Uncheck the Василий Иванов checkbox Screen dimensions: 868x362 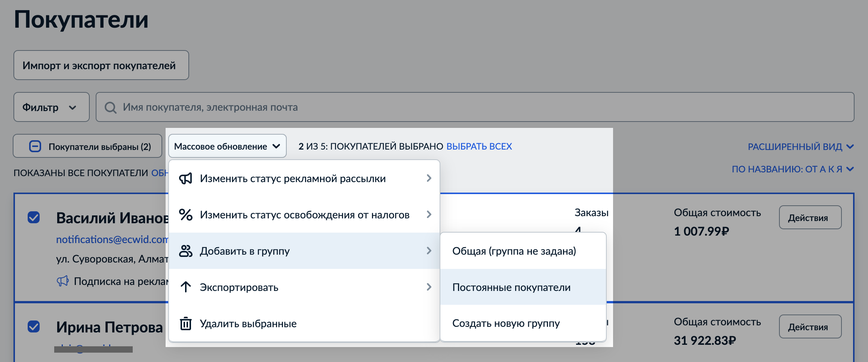[x=34, y=217]
